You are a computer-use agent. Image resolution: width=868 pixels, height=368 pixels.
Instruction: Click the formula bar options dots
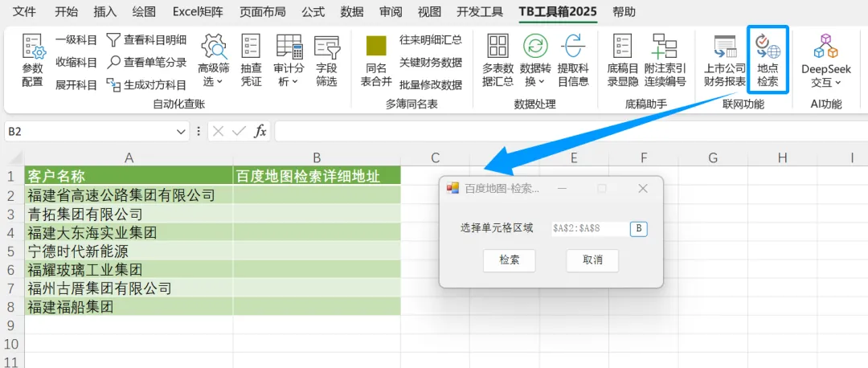click(x=199, y=132)
